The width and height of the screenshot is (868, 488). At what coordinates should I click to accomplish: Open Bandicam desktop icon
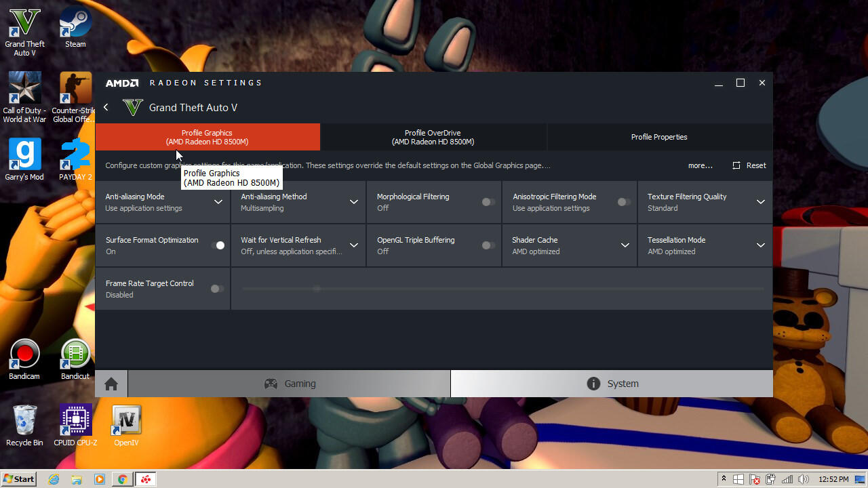pyautogui.click(x=24, y=360)
